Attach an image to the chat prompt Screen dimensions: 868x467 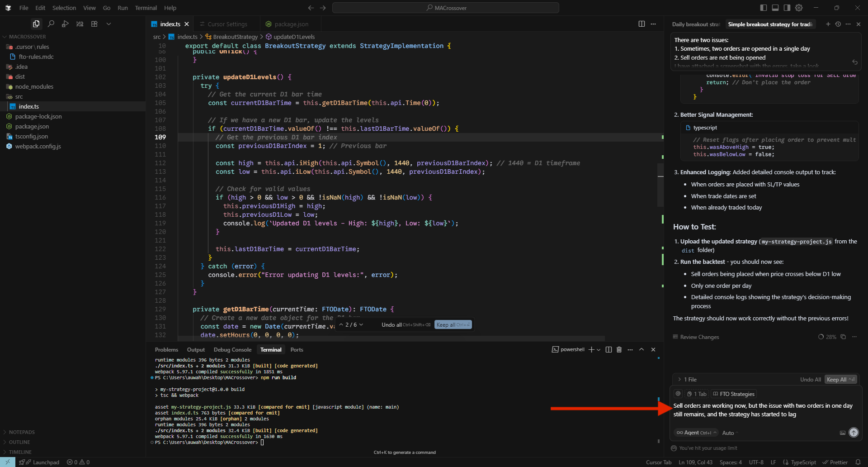coord(843,433)
